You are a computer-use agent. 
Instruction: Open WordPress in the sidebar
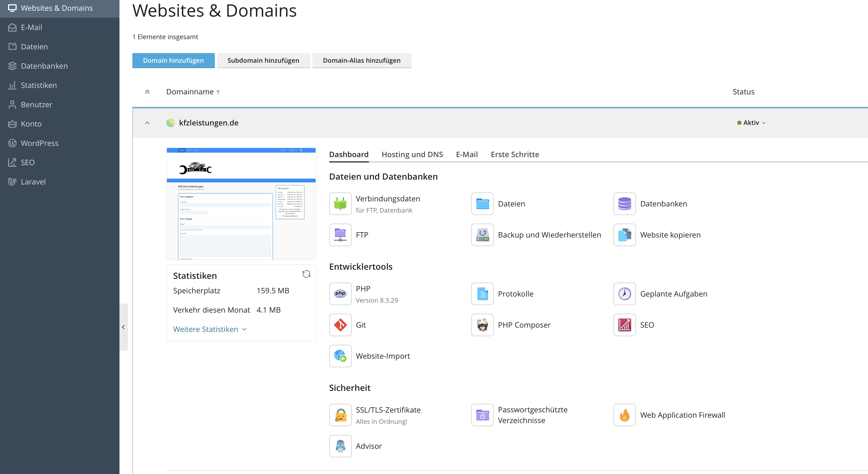coord(39,143)
